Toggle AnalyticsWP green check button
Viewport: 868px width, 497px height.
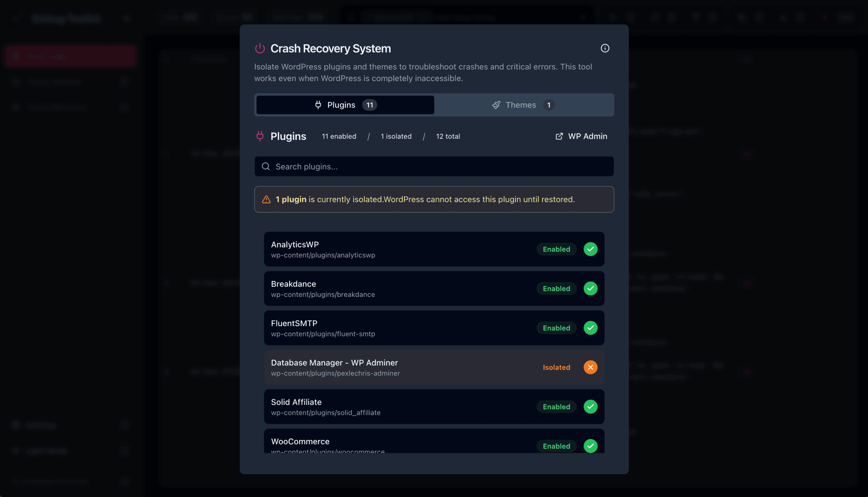point(590,249)
